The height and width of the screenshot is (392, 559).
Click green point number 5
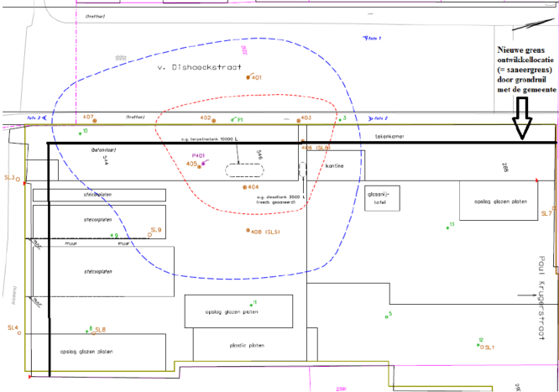coord(390,314)
